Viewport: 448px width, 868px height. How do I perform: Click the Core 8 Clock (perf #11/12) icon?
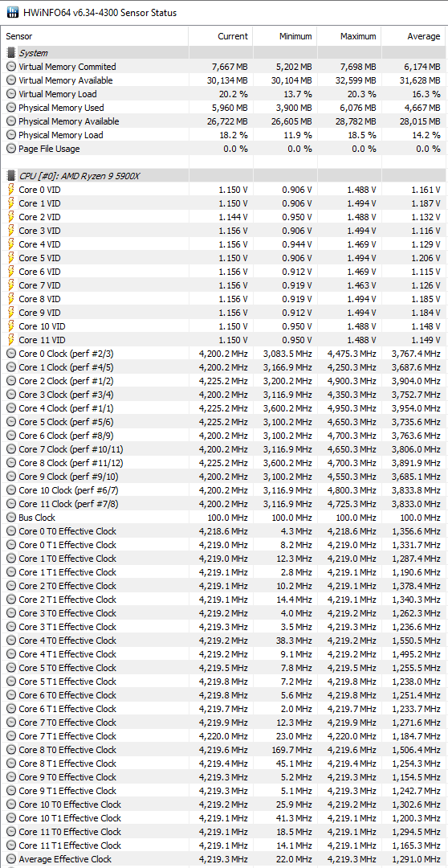point(11,463)
